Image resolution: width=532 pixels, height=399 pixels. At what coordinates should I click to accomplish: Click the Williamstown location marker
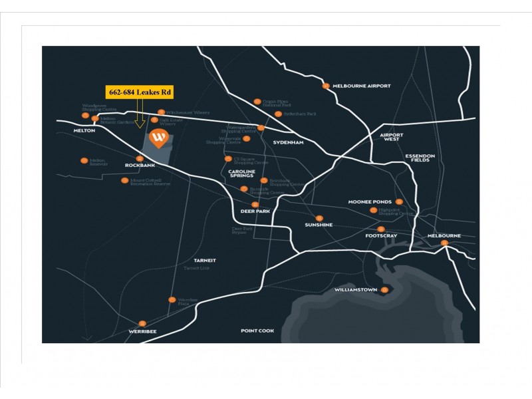384,290
